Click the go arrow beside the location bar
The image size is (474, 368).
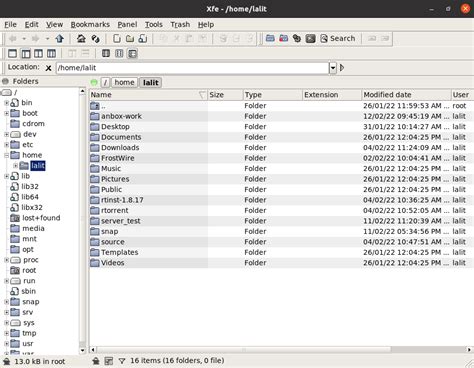click(x=342, y=68)
